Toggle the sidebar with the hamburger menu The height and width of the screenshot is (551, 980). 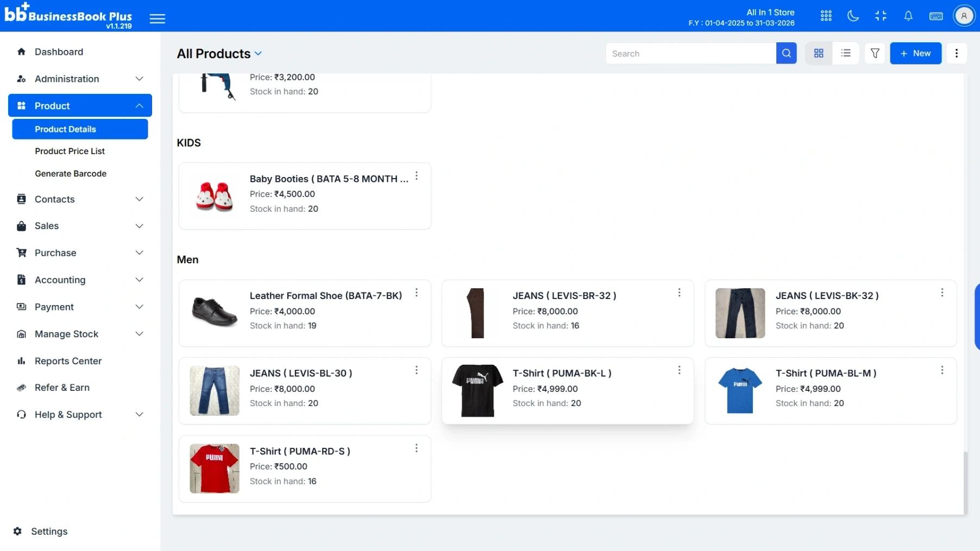coord(157,18)
